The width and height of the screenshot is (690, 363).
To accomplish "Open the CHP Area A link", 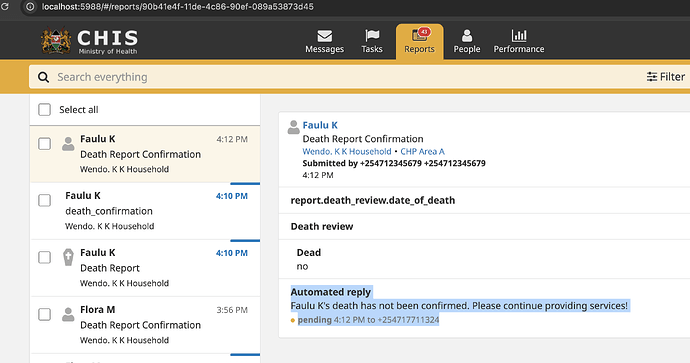I will (422, 152).
